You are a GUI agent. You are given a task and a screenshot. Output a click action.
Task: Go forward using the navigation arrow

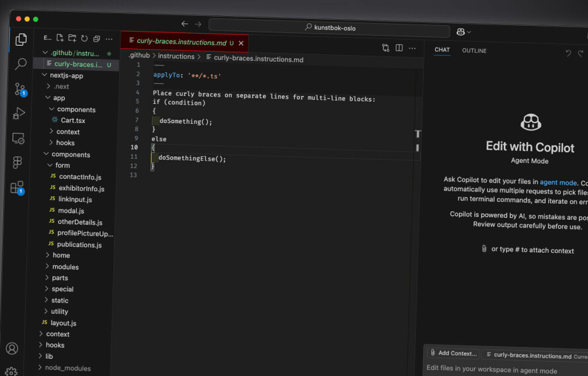pyautogui.click(x=198, y=24)
